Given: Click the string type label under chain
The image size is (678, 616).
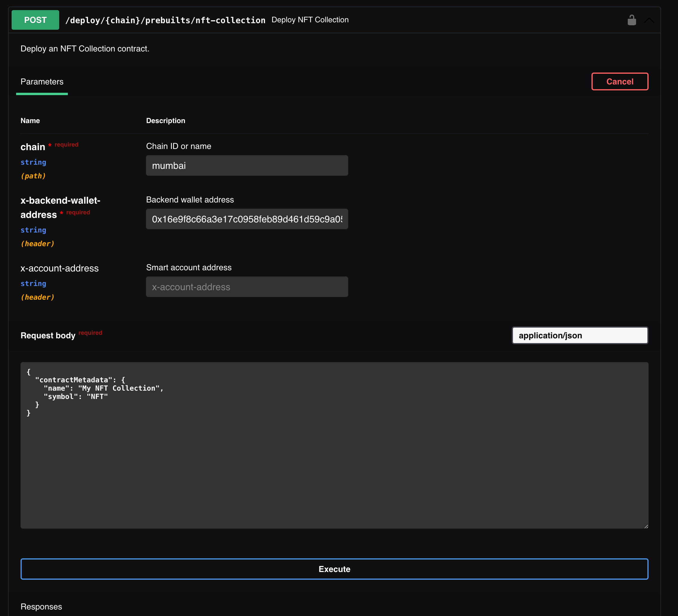Looking at the screenshot, I should click(33, 162).
